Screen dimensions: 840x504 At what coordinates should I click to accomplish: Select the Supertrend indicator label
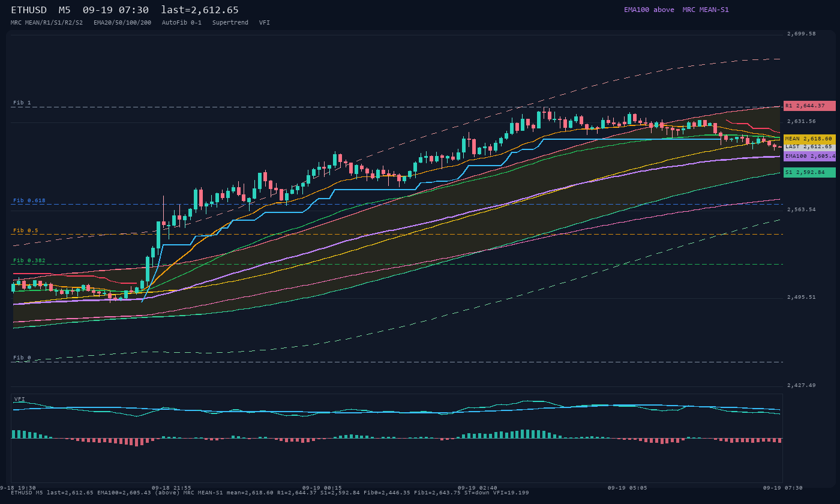pos(230,22)
